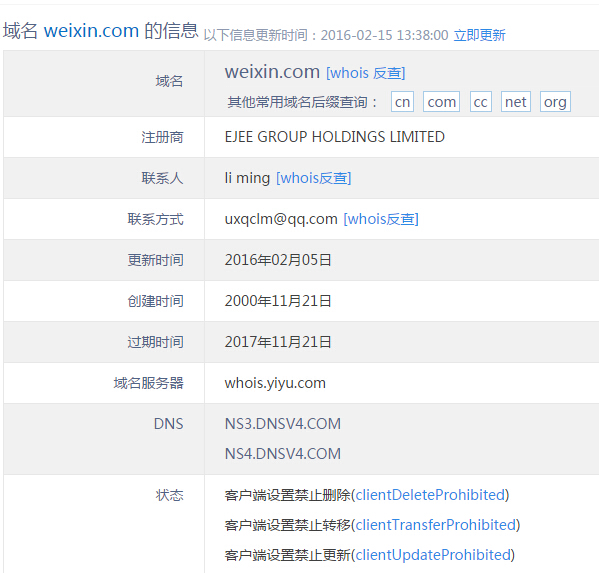This screenshot has height=573, width=599.
Task: Click the weixin.com domain name in the table
Action: (x=272, y=72)
